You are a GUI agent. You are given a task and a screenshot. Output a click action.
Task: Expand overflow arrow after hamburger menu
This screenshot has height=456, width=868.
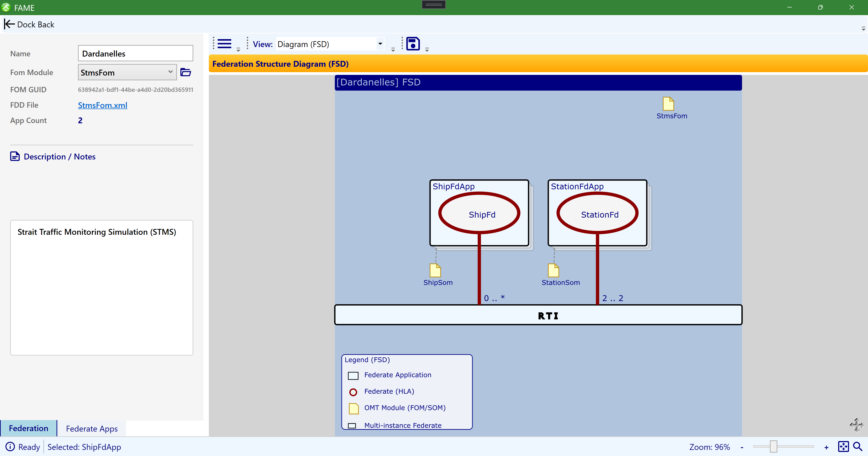[x=238, y=50]
